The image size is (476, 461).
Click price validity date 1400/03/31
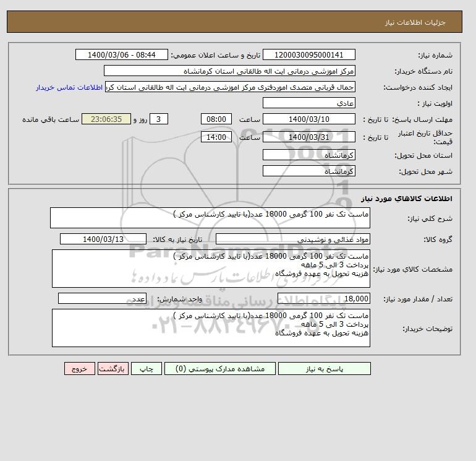[x=308, y=137]
